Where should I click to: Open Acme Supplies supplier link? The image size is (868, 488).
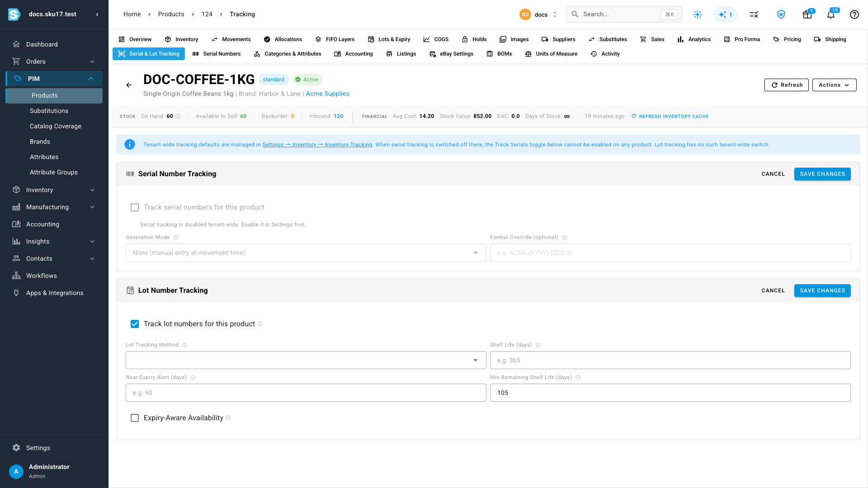coord(327,94)
